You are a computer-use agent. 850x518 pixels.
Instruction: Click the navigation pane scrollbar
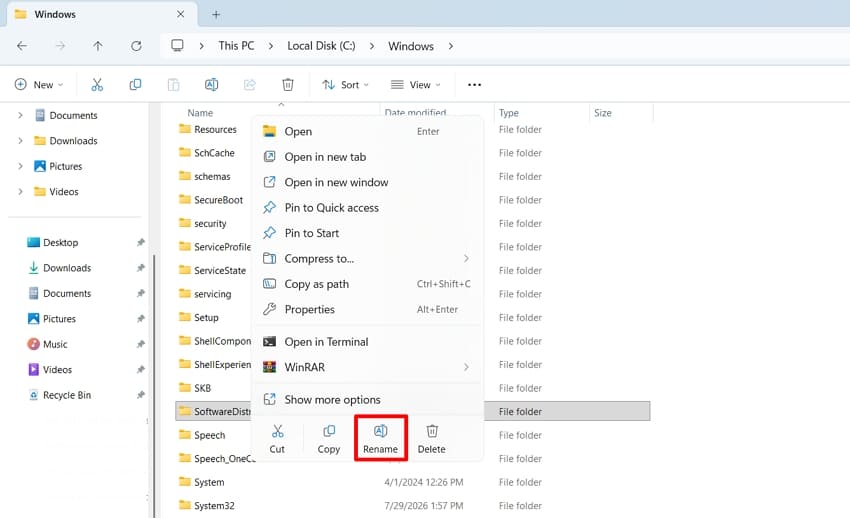pos(154,385)
